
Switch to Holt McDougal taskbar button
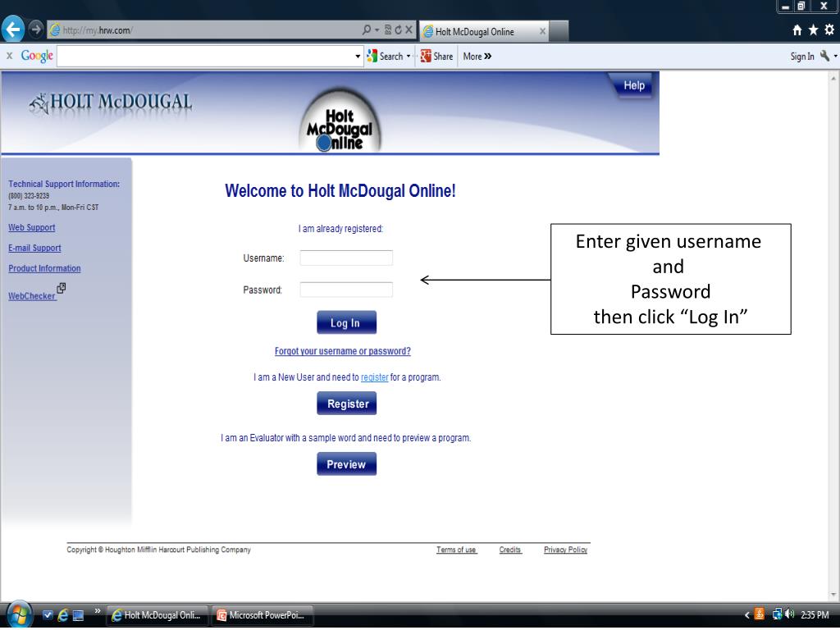(x=157, y=615)
